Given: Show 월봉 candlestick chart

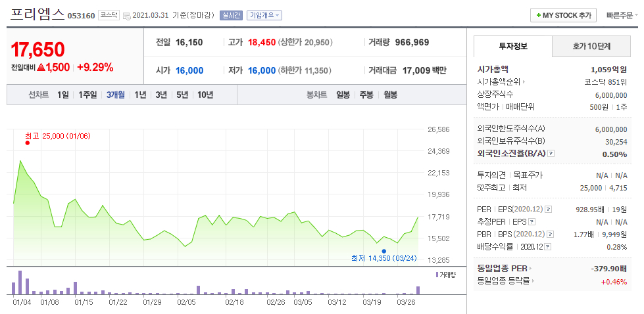Looking at the screenshot, I should click(x=390, y=95).
